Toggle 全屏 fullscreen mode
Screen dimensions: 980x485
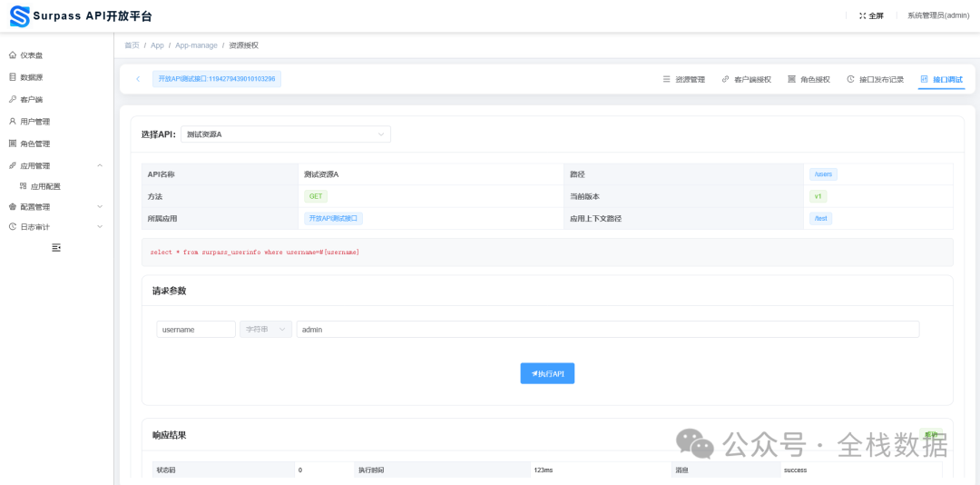pos(871,15)
